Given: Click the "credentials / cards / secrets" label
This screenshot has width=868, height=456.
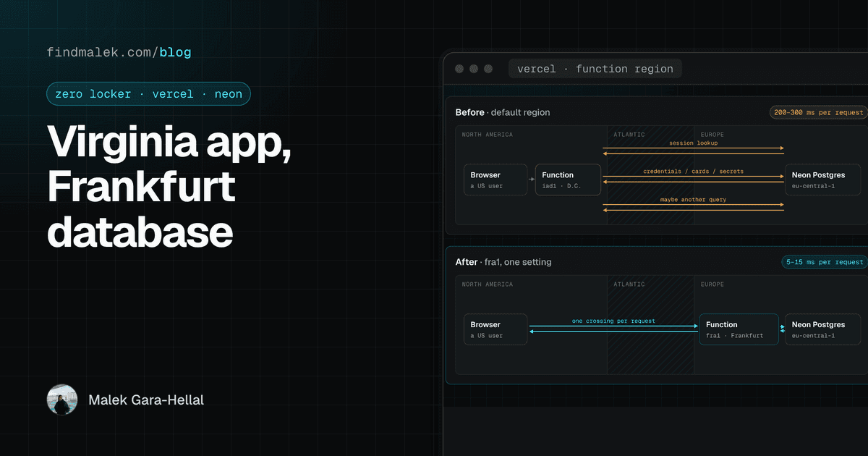Looking at the screenshot, I should 693,172.
